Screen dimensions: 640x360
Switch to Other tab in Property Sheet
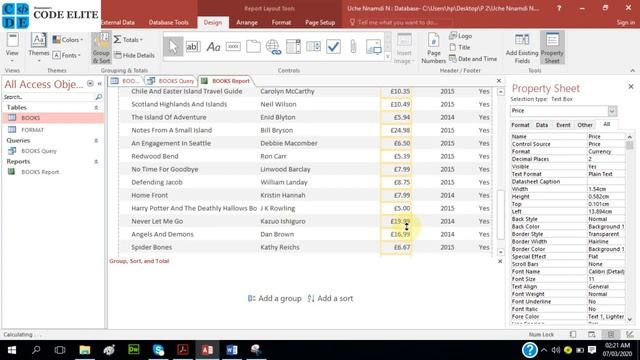point(584,125)
